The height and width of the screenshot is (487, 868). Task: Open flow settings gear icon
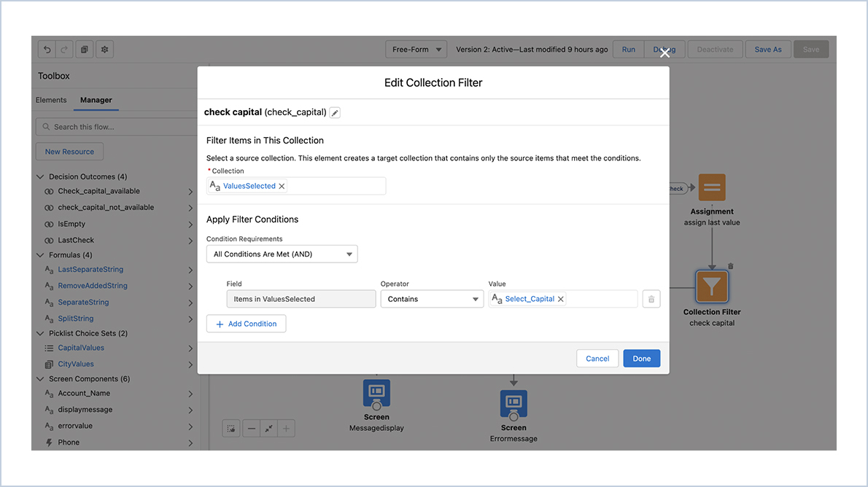pos(104,50)
